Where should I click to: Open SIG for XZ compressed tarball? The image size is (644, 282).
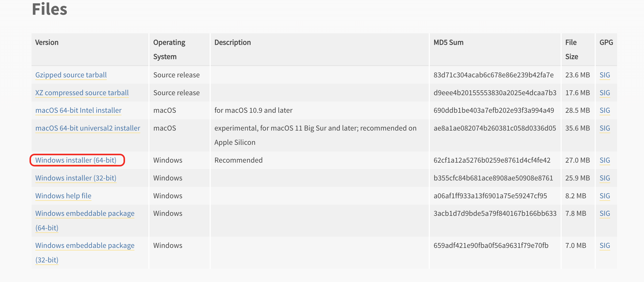point(605,93)
